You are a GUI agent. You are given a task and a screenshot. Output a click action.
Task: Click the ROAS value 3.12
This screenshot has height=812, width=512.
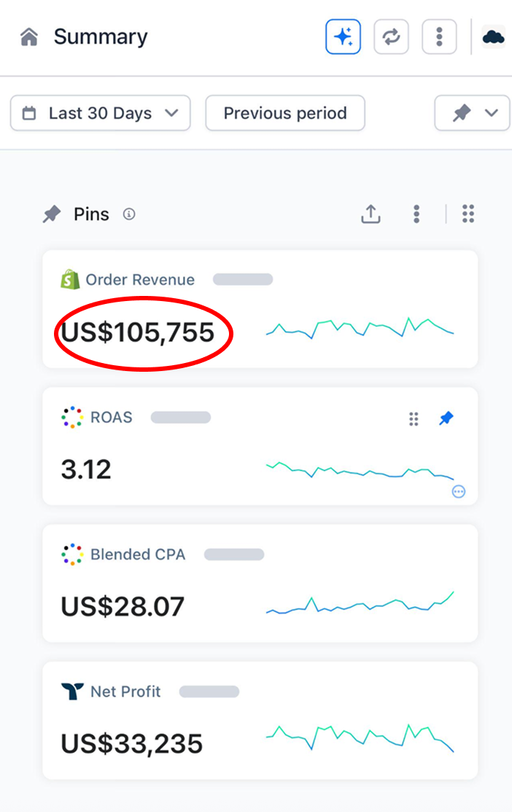pos(86,469)
